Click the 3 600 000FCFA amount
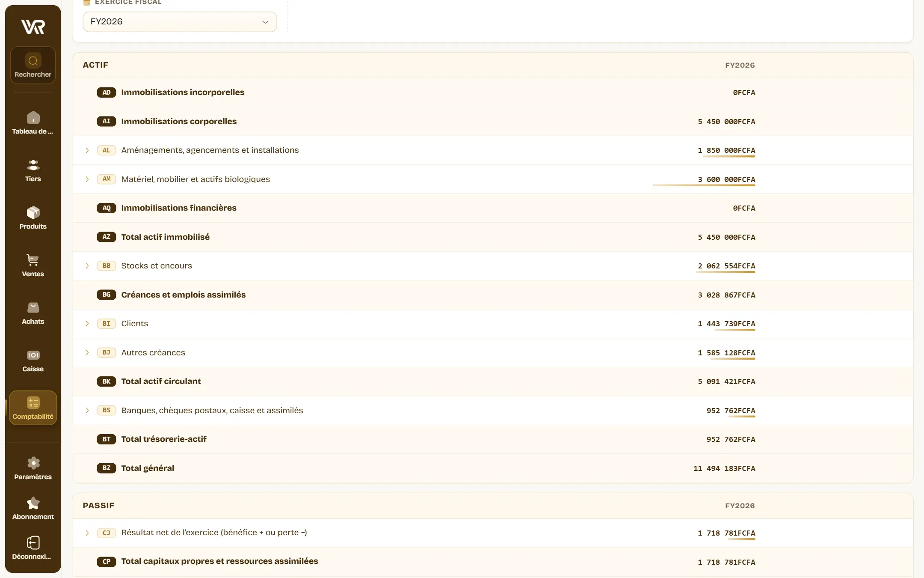The image size is (924, 578). coord(726,179)
